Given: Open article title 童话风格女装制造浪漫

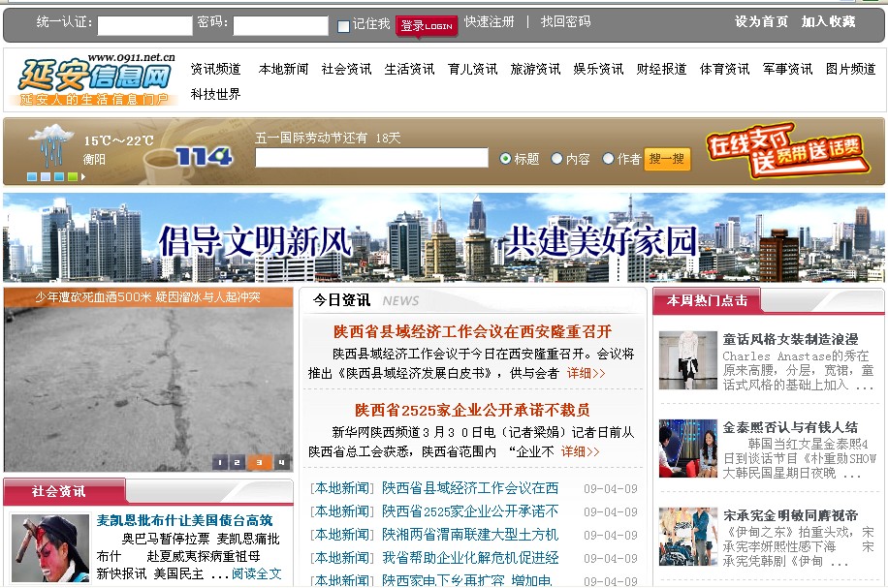Looking at the screenshot, I should point(791,339).
